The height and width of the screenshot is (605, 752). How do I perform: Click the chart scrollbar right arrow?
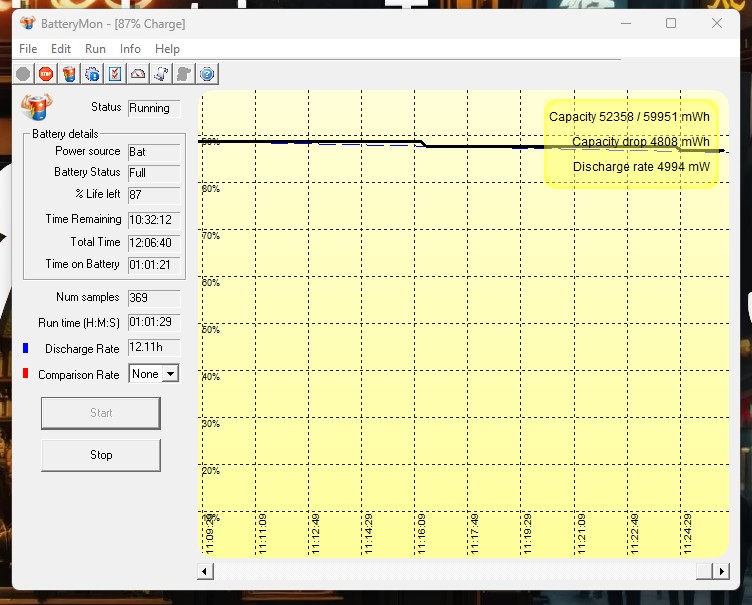[x=721, y=571]
